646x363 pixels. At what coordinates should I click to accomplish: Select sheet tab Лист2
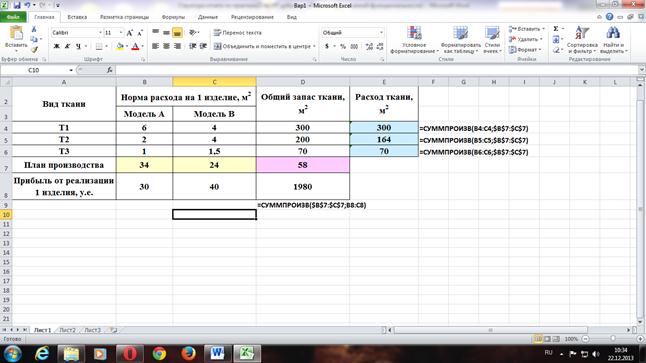[67, 330]
